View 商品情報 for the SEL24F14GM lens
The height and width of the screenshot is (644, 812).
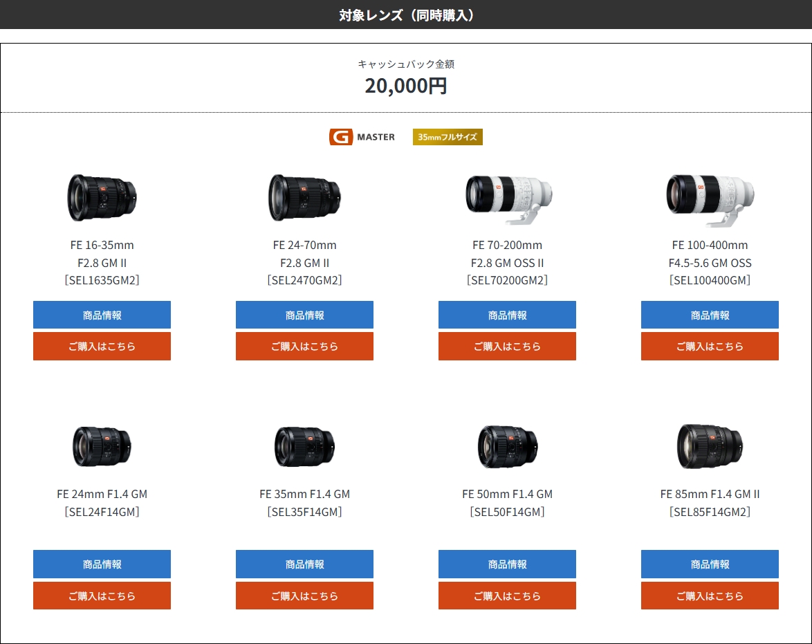point(102,564)
